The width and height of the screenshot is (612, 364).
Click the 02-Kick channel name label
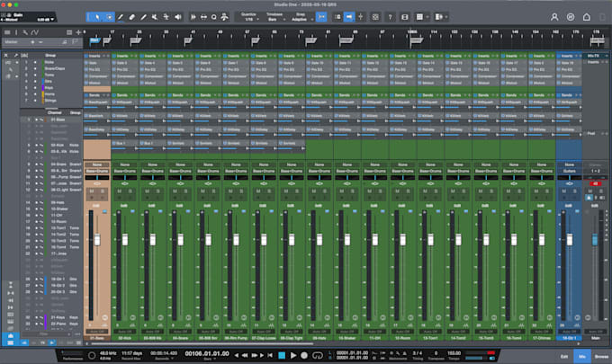[x=125, y=338]
